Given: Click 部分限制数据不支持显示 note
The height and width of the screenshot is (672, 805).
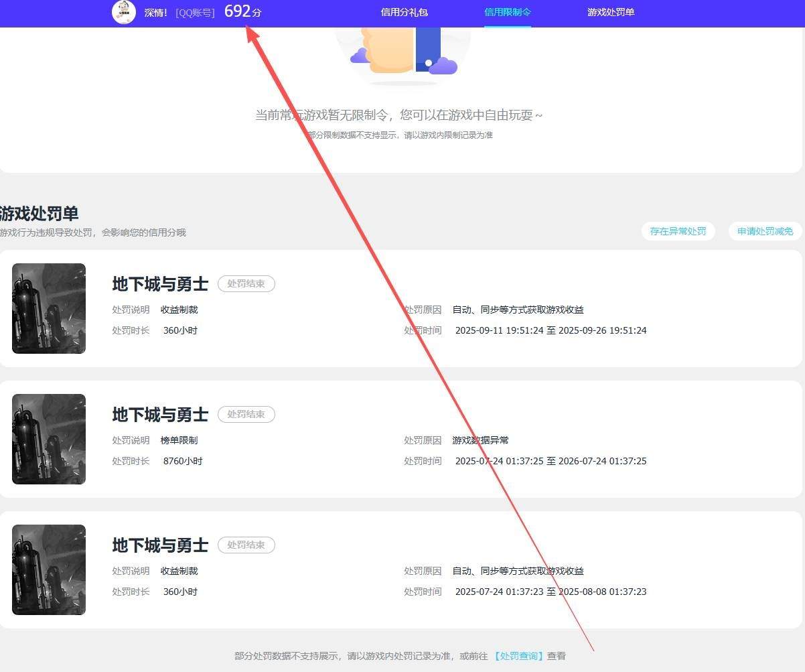Looking at the screenshot, I should click(x=399, y=135).
